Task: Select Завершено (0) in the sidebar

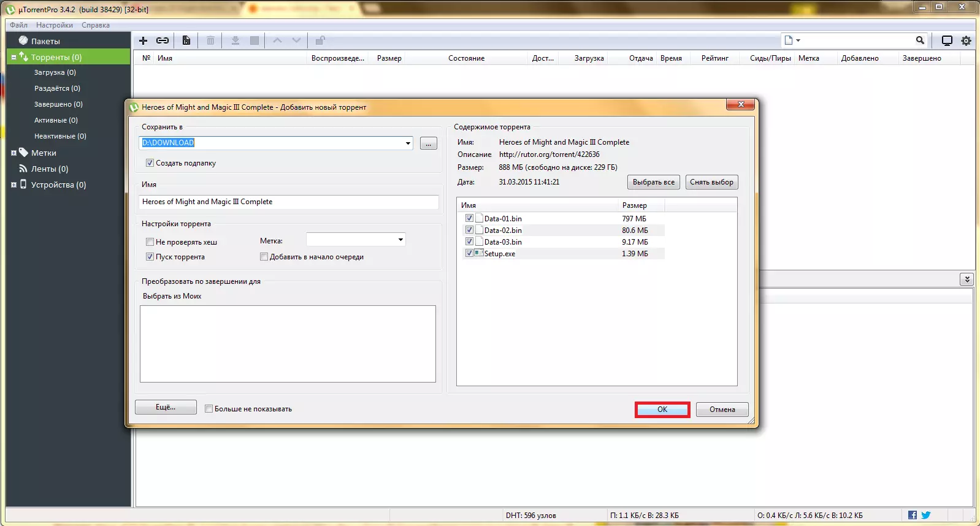Action: [58, 104]
